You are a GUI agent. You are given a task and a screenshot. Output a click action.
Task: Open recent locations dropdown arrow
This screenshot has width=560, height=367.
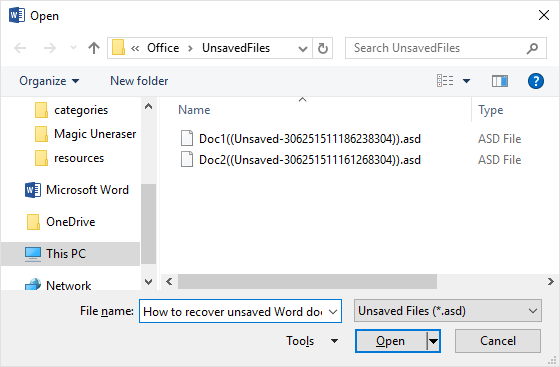(73, 47)
